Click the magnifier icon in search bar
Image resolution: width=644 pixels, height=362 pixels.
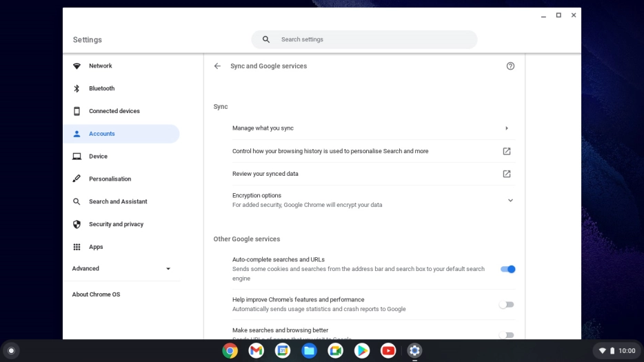tap(266, 39)
